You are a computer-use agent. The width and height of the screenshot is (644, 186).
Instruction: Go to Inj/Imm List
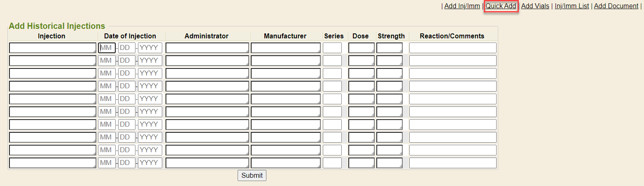(x=572, y=6)
